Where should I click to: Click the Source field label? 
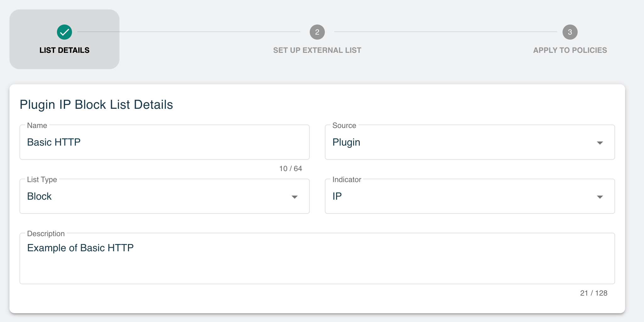[344, 125]
